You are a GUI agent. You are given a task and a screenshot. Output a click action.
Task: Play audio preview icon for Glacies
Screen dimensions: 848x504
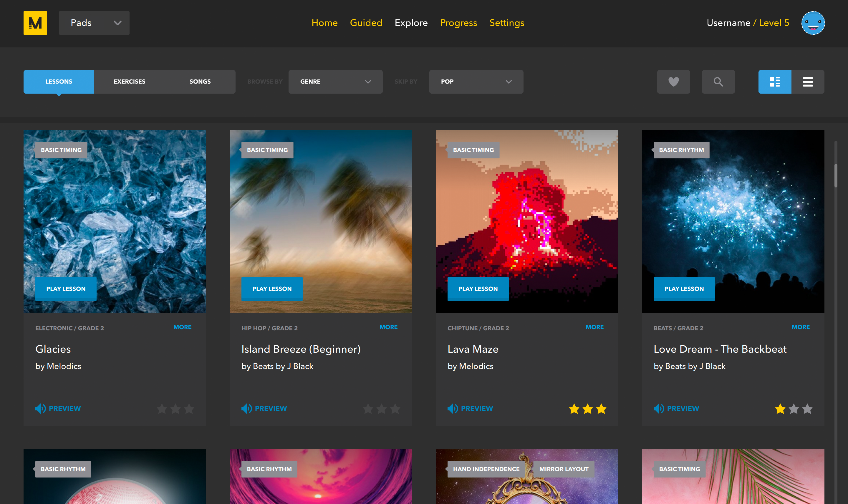point(40,408)
